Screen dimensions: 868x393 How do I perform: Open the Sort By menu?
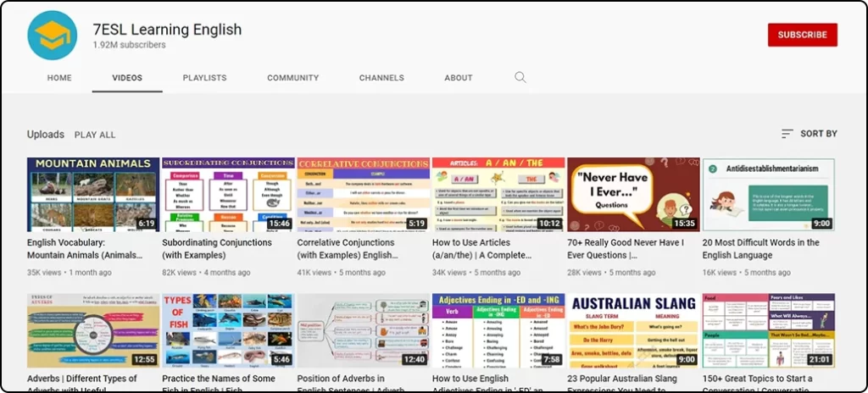coord(810,133)
